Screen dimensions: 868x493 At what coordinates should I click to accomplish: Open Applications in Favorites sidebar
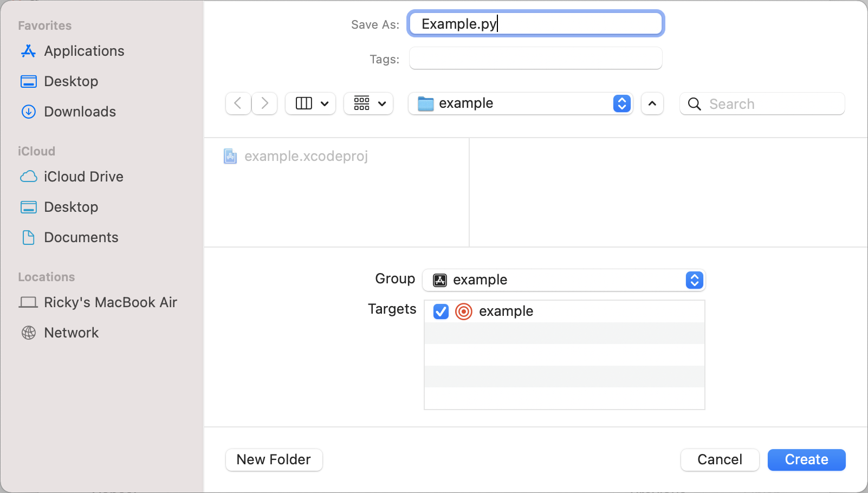click(84, 51)
